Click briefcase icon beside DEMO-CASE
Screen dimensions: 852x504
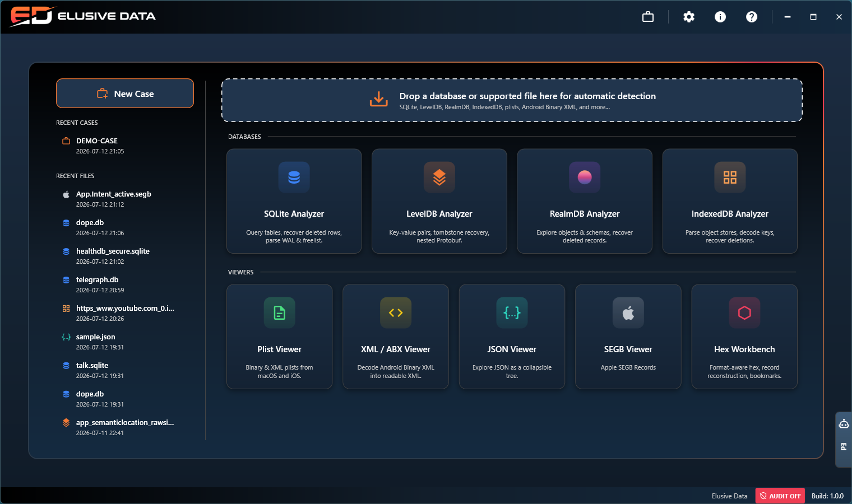click(66, 141)
